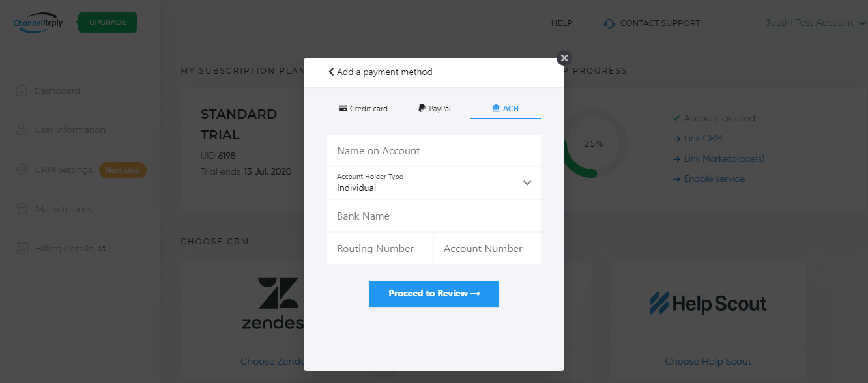Expand the Justin Test Account menu

coord(816,23)
